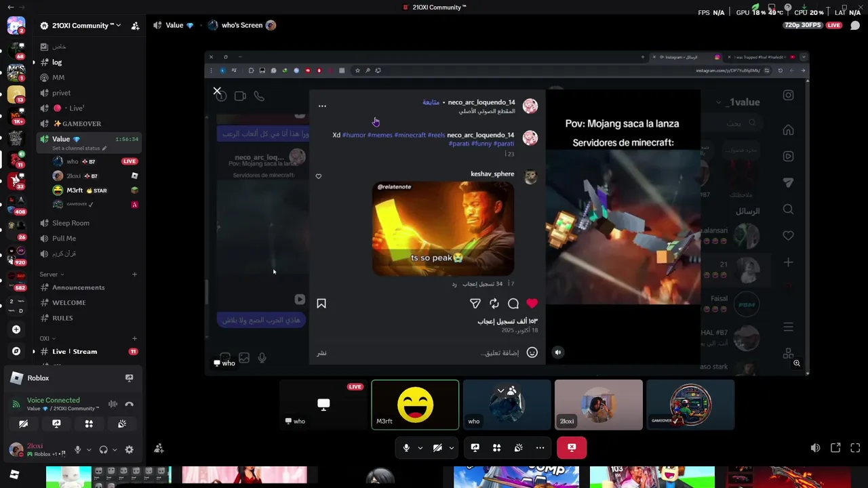Open User Settings gear icon
Screen dimensions: 868x488
129,449
